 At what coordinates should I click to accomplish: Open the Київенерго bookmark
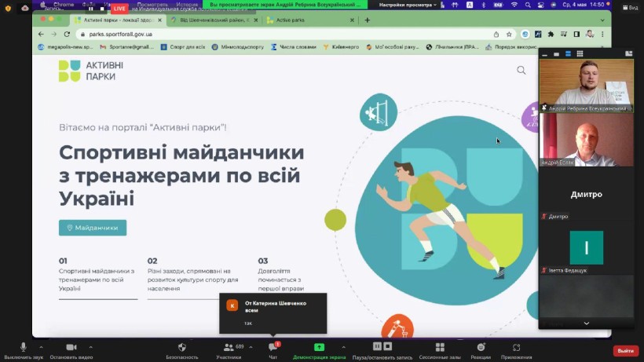(x=342, y=47)
